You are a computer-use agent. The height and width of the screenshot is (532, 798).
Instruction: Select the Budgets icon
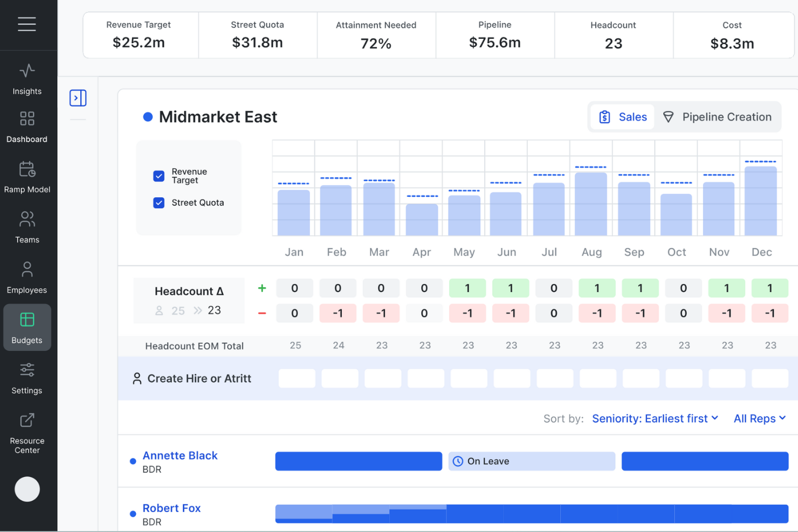(27, 326)
